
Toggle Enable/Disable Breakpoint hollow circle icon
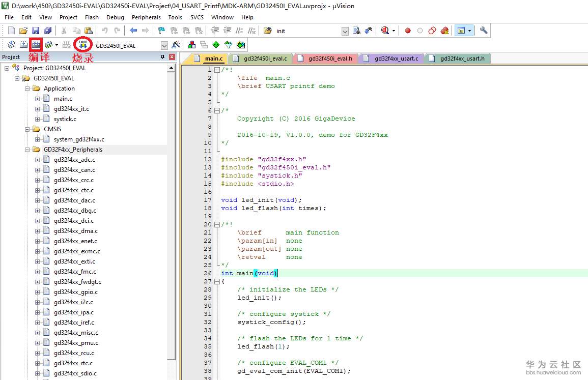click(x=420, y=31)
